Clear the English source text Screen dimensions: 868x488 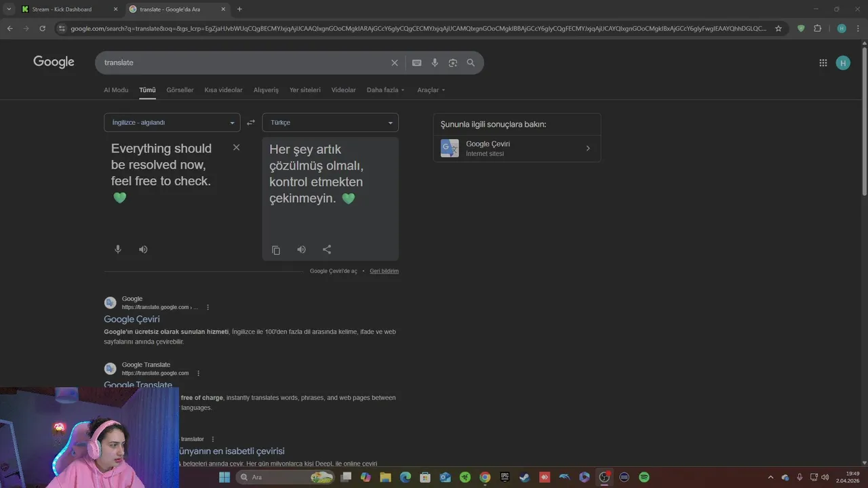pos(236,147)
